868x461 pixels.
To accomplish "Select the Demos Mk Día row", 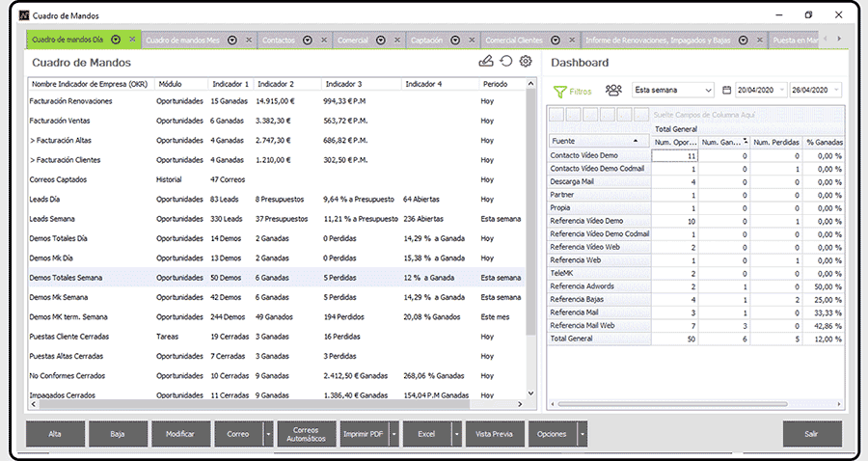I will point(277,258).
